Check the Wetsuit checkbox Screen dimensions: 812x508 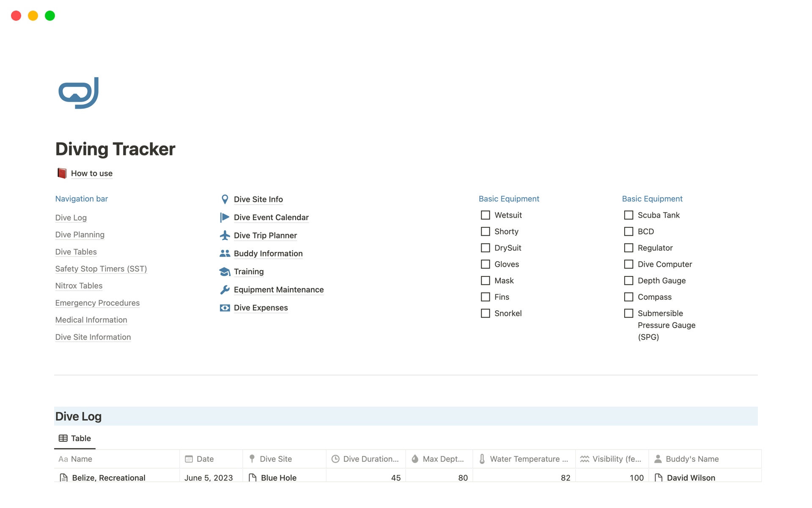(x=485, y=215)
